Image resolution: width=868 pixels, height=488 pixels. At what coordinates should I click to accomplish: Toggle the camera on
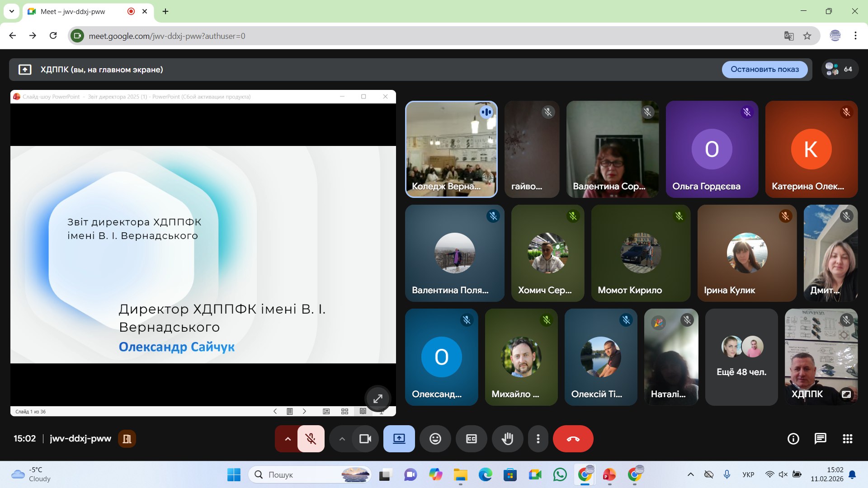[365, 439]
